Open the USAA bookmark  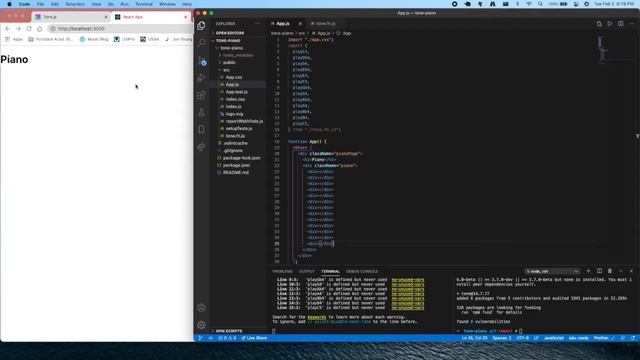[x=150, y=39]
